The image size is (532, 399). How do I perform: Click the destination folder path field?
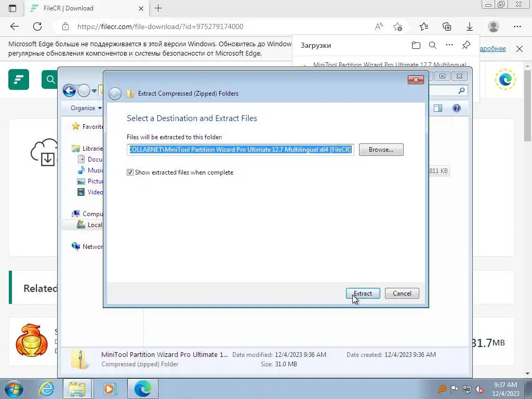[x=240, y=150]
